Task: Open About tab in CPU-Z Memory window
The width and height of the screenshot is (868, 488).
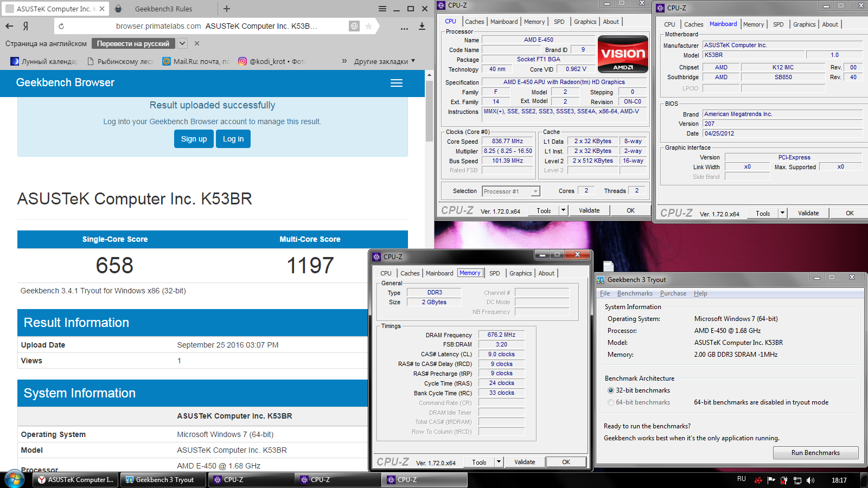Action: [x=546, y=273]
